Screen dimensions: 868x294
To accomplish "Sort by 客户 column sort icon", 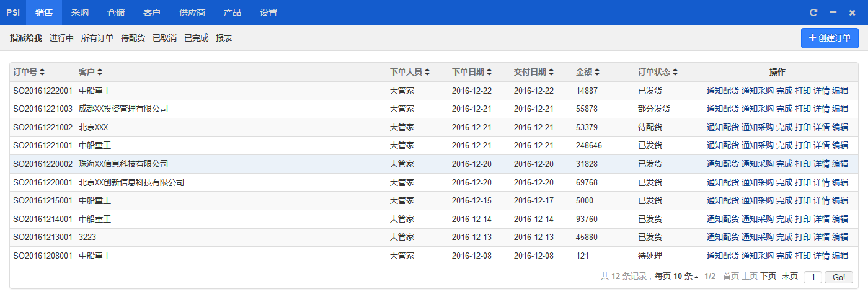I will (x=100, y=73).
